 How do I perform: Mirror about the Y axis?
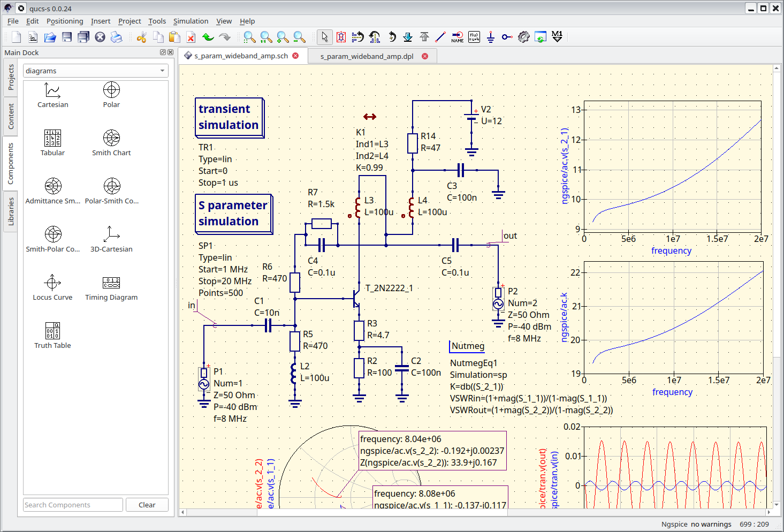374,37
